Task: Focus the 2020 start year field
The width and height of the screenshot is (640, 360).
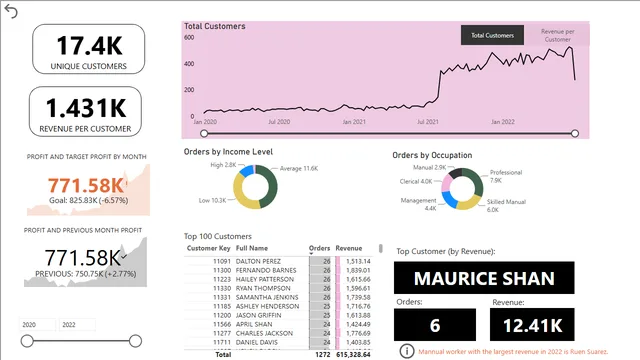Action: click(37, 324)
